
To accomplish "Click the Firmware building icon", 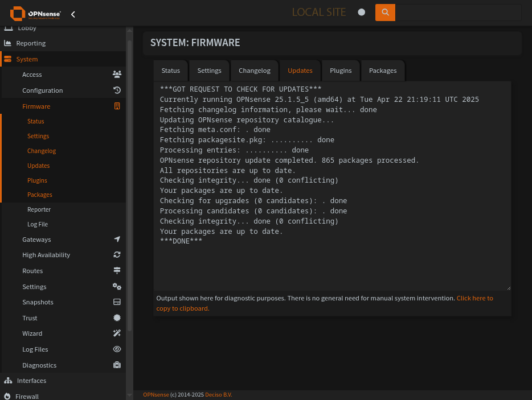I will pyautogui.click(x=117, y=106).
